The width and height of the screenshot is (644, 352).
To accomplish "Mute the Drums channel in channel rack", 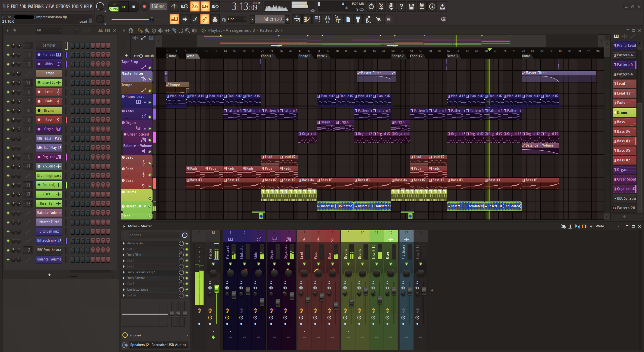I will pos(8,111).
